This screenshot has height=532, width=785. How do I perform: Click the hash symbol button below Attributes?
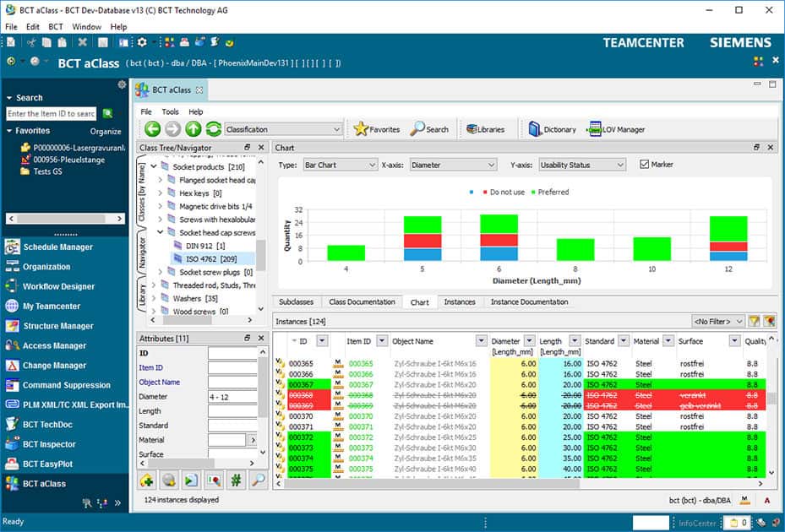236,480
